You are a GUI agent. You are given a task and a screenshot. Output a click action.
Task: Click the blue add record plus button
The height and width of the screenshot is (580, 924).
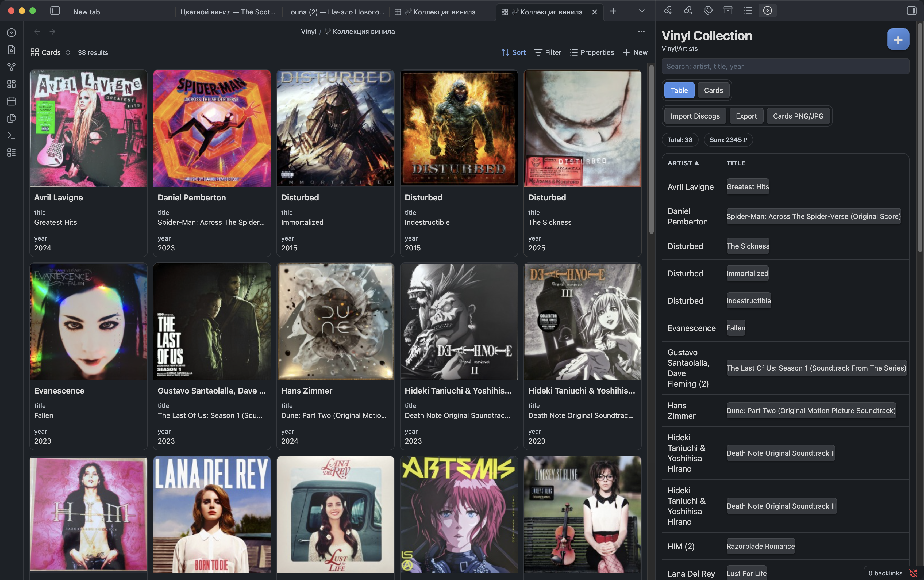coord(898,40)
